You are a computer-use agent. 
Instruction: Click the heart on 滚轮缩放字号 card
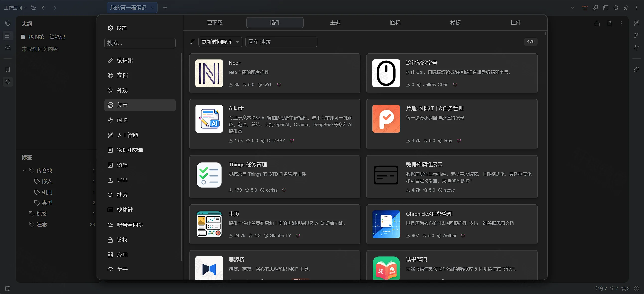(455, 85)
